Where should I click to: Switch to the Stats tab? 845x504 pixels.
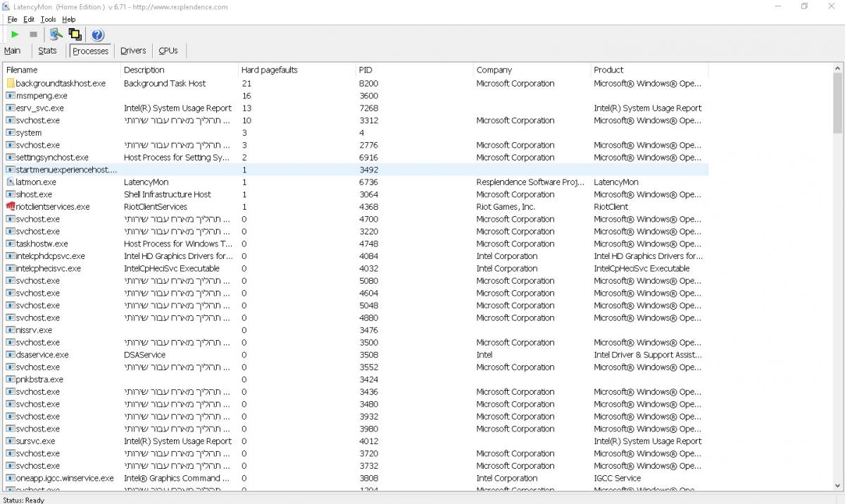point(48,51)
